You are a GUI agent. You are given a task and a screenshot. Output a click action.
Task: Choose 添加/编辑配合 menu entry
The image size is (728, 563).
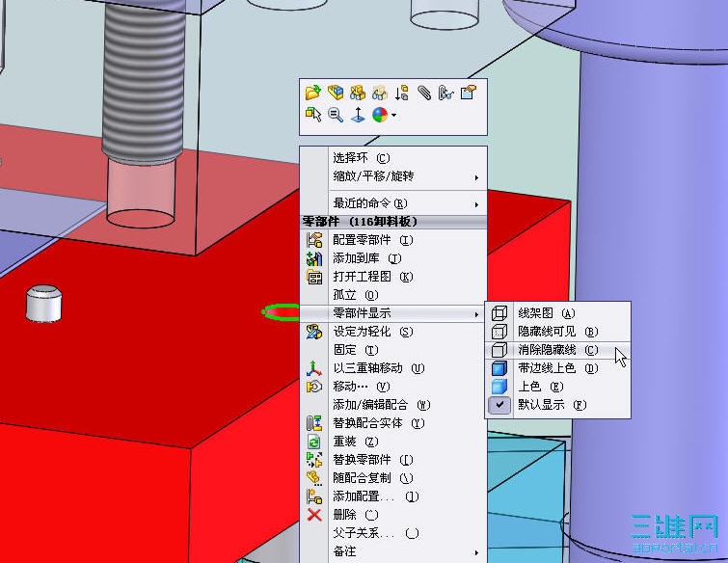[393, 405]
